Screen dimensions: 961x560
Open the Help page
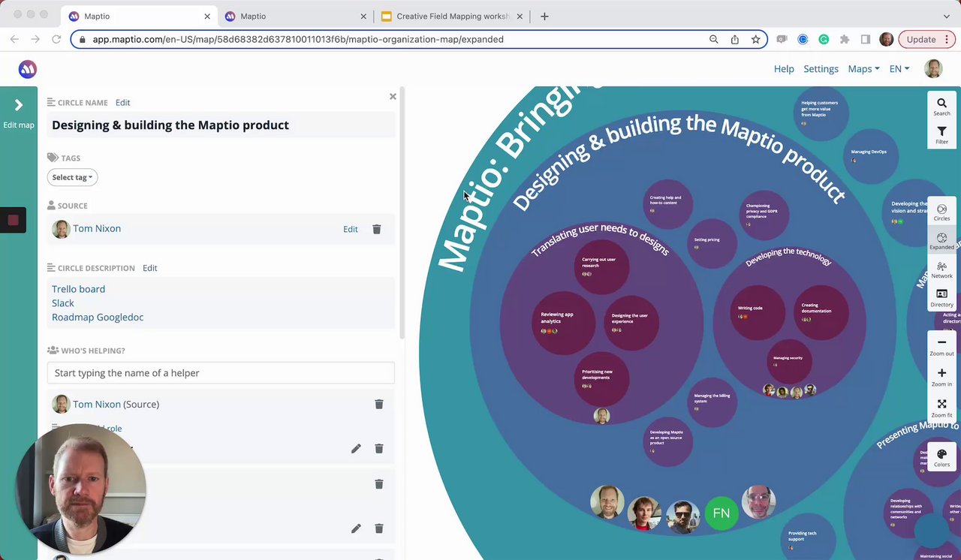784,69
